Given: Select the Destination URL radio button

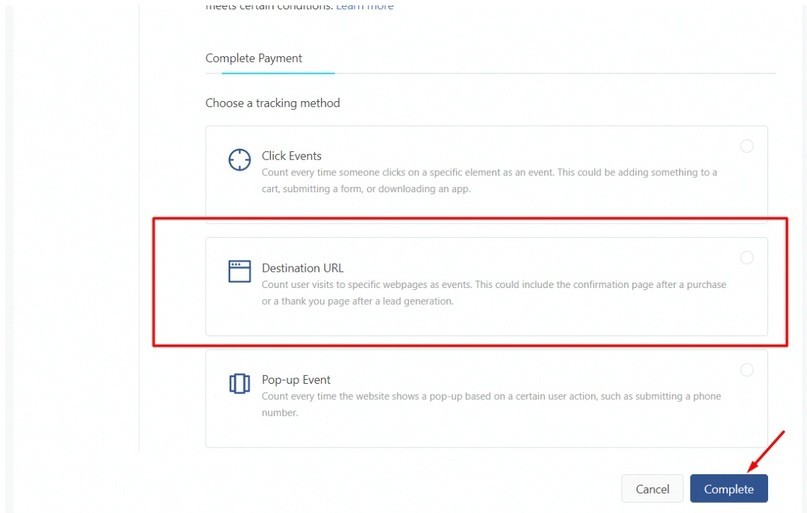Looking at the screenshot, I should 747,258.
